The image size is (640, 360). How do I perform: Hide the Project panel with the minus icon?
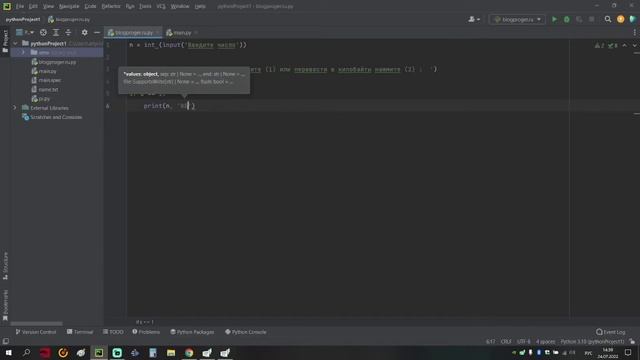[97, 32]
